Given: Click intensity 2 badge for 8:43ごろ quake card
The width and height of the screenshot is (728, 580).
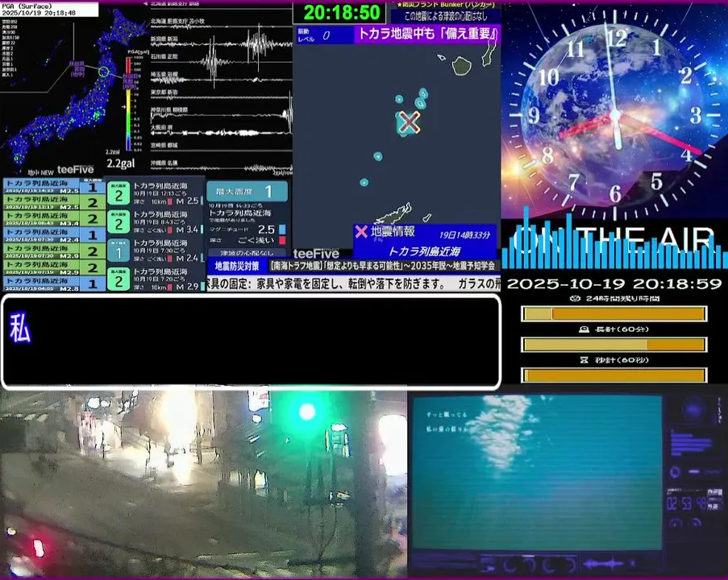Looking at the screenshot, I should 119,222.
